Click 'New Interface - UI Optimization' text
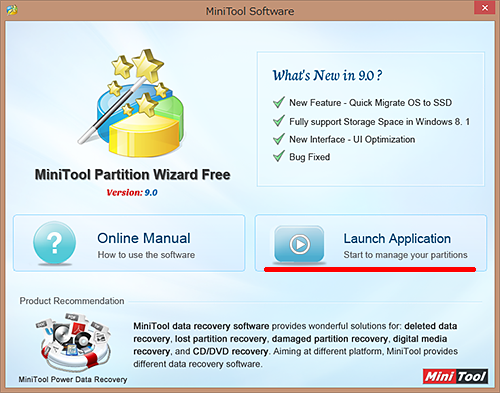The height and width of the screenshot is (393, 500). pos(352,139)
